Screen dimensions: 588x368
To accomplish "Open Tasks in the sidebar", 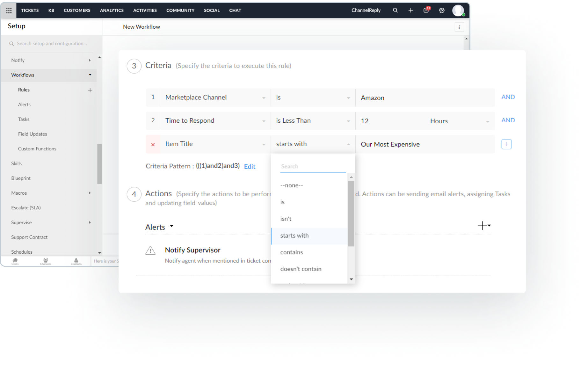I will [x=24, y=119].
